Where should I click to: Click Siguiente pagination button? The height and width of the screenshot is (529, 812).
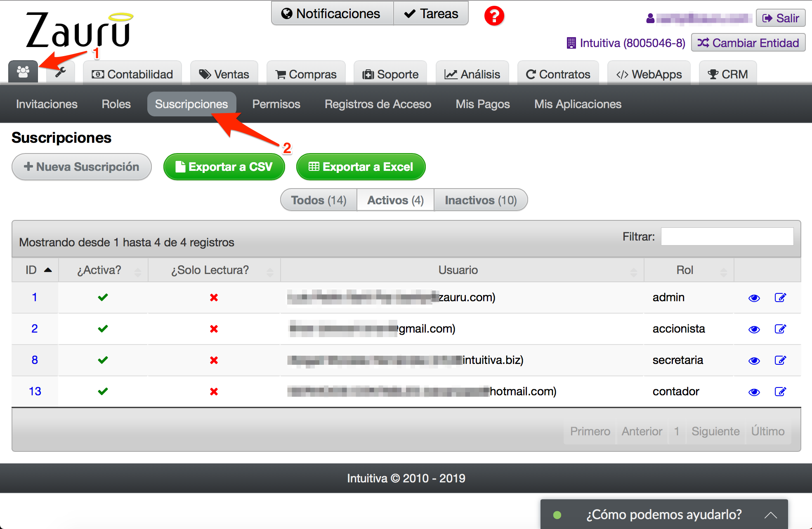click(715, 431)
